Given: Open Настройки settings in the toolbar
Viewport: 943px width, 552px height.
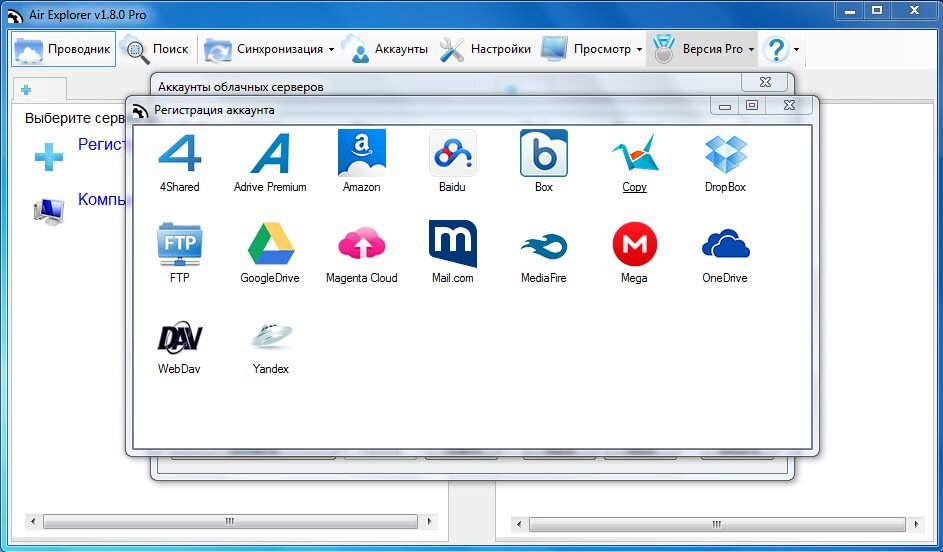Looking at the screenshot, I should pyautogui.click(x=485, y=49).
